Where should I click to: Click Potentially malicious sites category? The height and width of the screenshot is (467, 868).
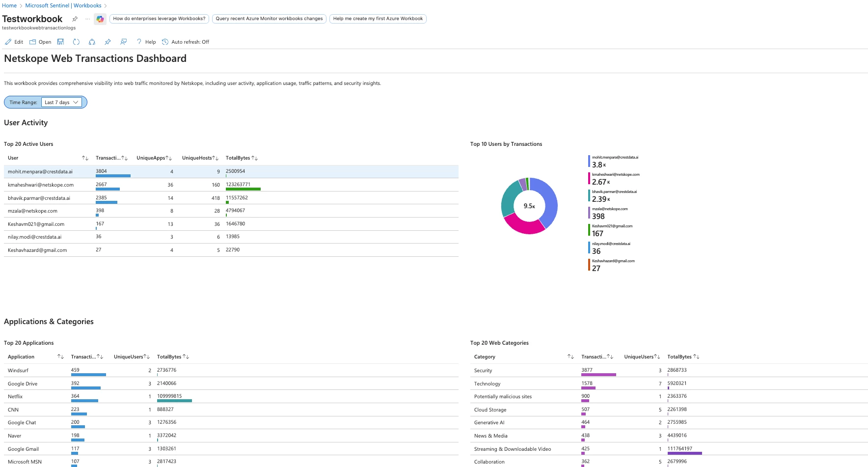pyautogui.click(x=669, y=396)
